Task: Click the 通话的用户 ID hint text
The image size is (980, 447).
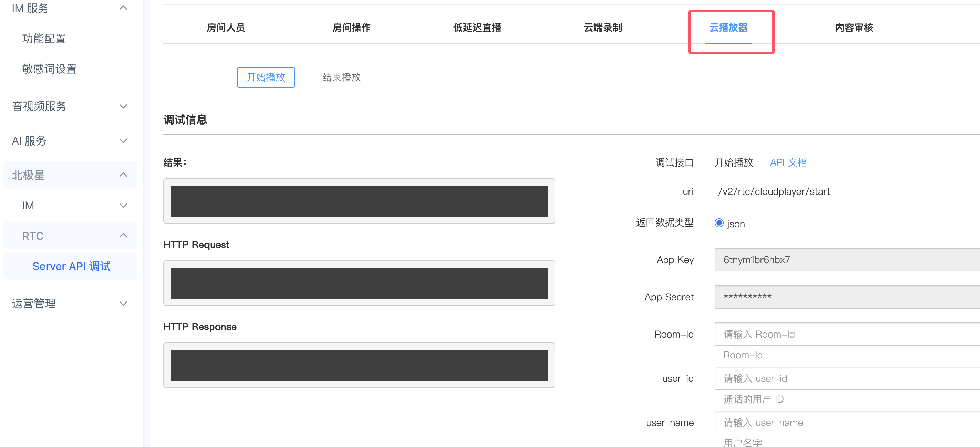Action: coord(753,399)
